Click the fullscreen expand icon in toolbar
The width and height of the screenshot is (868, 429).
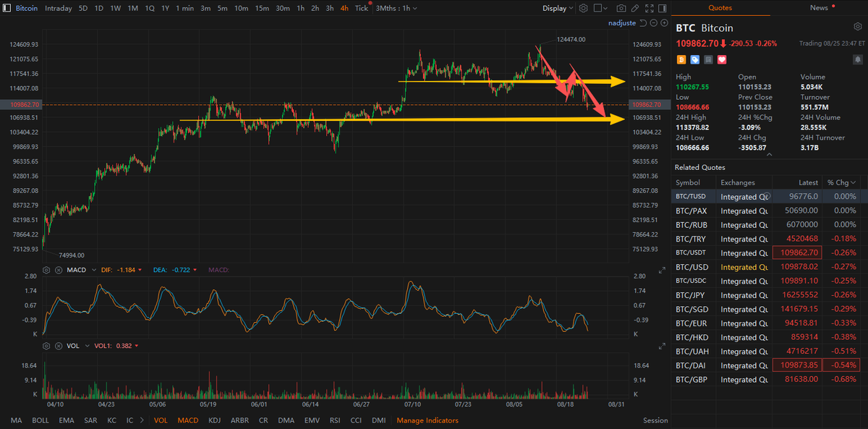[x=650, y=9]
